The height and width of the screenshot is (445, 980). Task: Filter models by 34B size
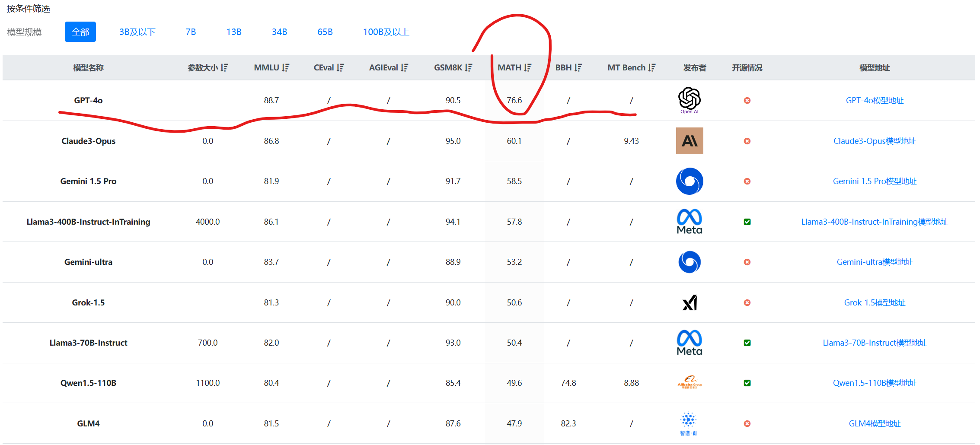279,32
